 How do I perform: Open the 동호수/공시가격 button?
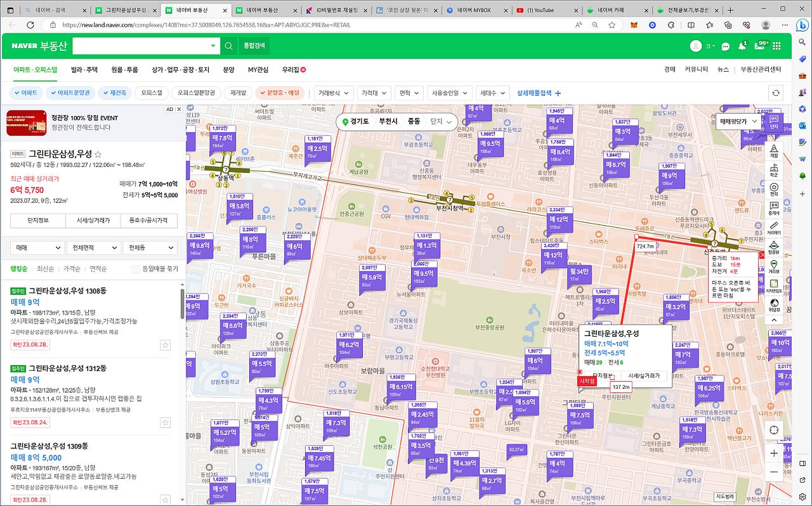point(150,220)
